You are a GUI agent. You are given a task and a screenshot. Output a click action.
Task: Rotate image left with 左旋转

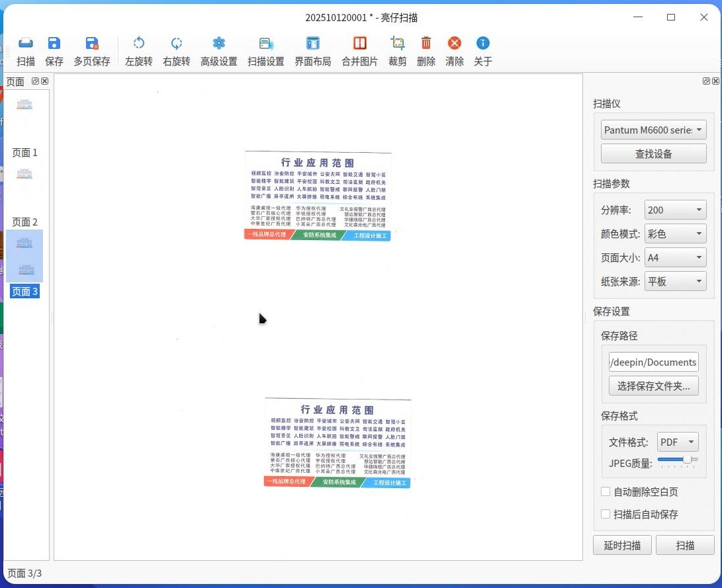pyautogui.click(x=138, y=51)
